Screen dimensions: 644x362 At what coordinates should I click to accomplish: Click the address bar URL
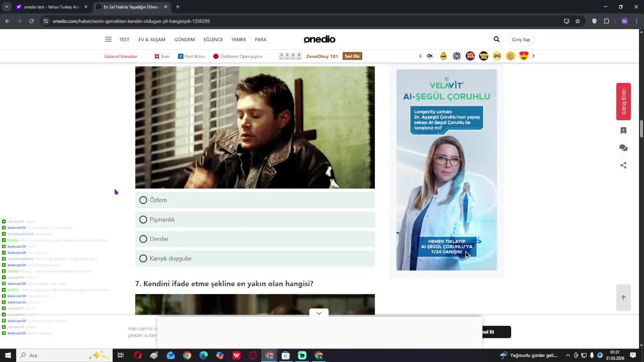point(131,21)
